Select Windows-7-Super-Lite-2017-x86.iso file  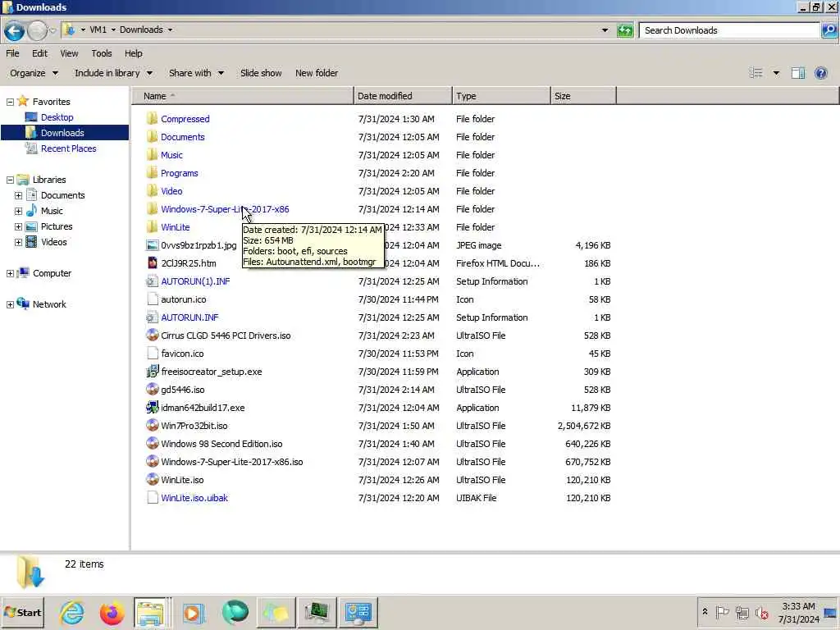click(232, 462)
